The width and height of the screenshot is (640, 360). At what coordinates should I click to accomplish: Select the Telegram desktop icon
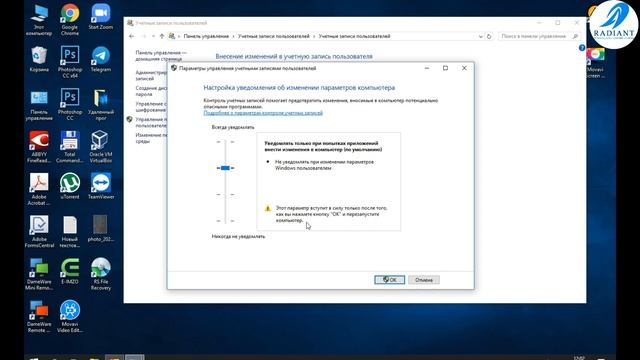[100, 59]
